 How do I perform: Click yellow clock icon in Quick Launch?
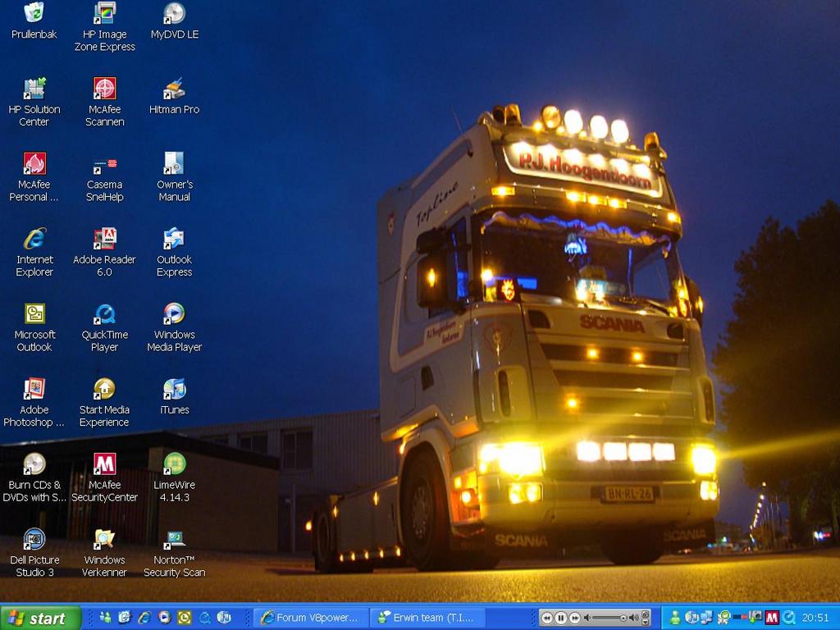click(185, 618)
